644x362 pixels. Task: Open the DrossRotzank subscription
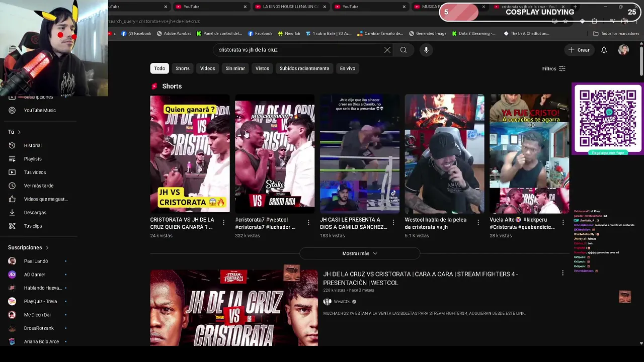point(38,328)
